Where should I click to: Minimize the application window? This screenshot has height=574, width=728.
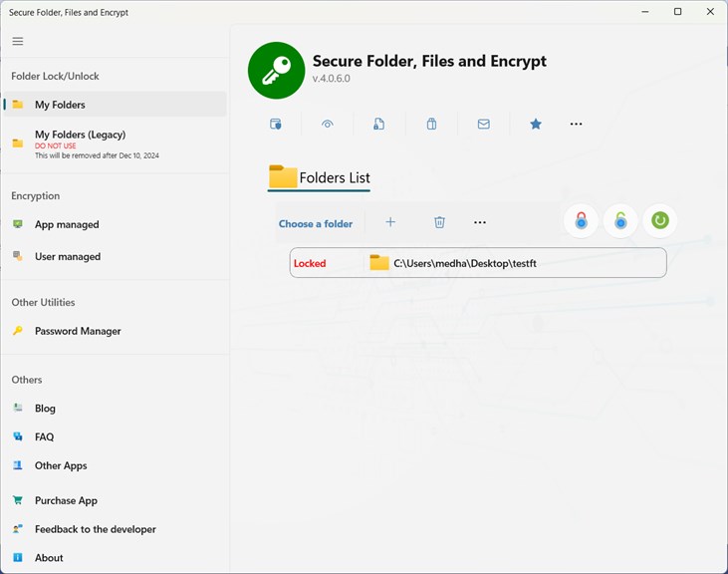645,12
